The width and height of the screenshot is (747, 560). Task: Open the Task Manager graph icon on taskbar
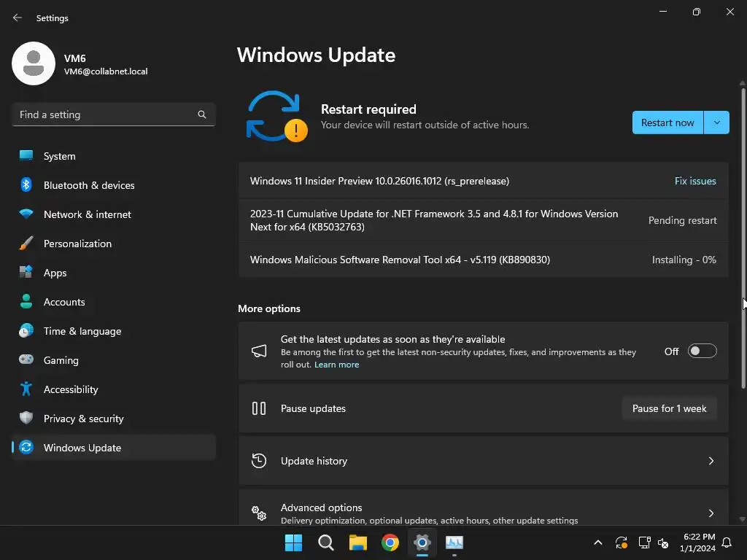454,542
